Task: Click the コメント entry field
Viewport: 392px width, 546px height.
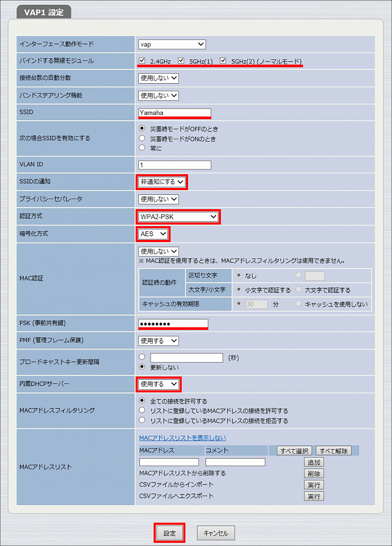Action: tap(235, 462)
